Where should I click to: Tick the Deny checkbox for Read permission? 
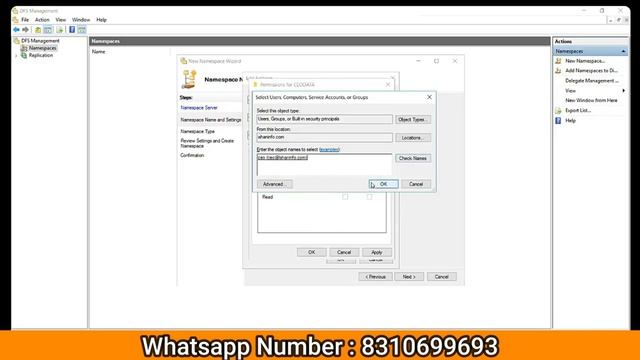pos(370,197)
